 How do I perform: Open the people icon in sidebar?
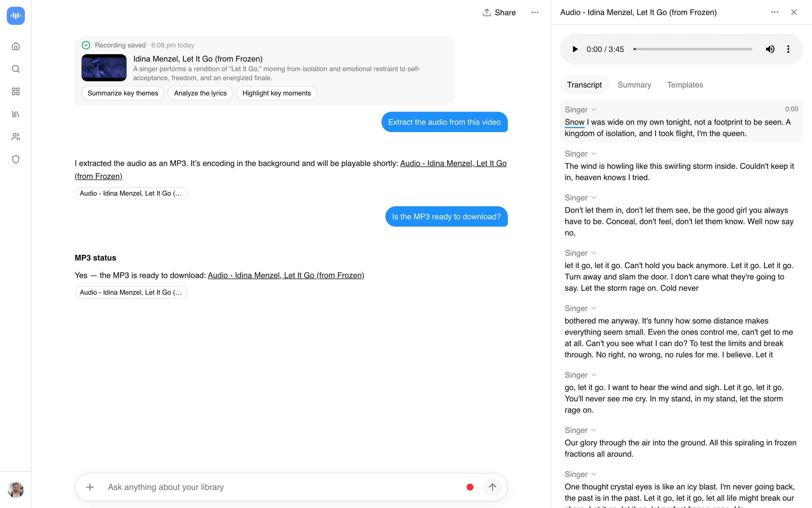[16, 137]
